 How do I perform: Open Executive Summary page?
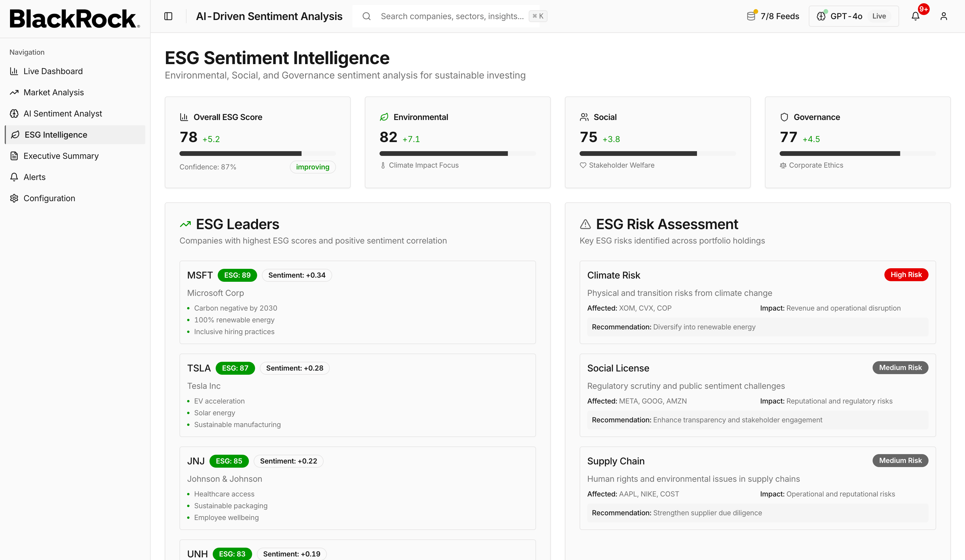(x=75, y=156)
